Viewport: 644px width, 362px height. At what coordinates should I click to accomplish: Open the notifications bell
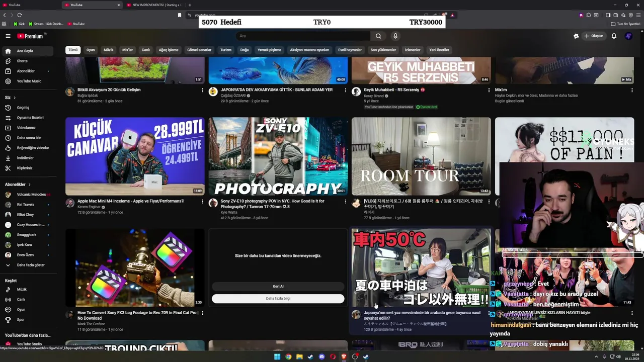pyautogui.click(x=614, y=36)
